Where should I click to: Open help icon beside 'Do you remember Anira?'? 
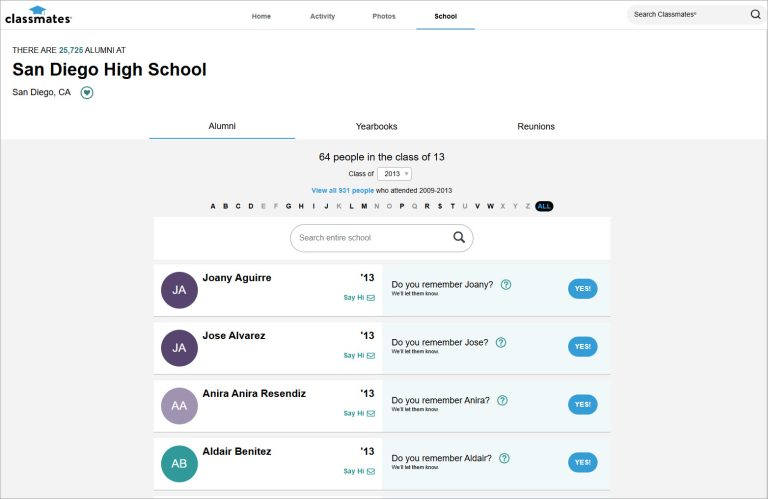(502, 401)
